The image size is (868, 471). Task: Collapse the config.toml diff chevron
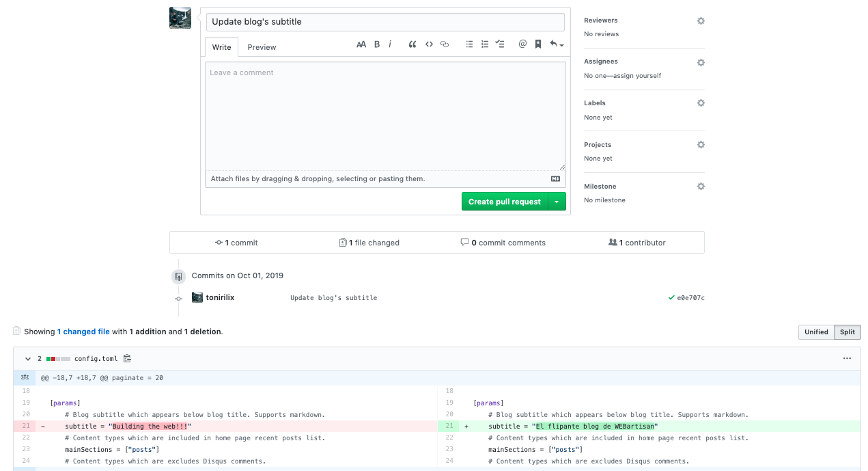pyautogui.click(x=28, y=358)
